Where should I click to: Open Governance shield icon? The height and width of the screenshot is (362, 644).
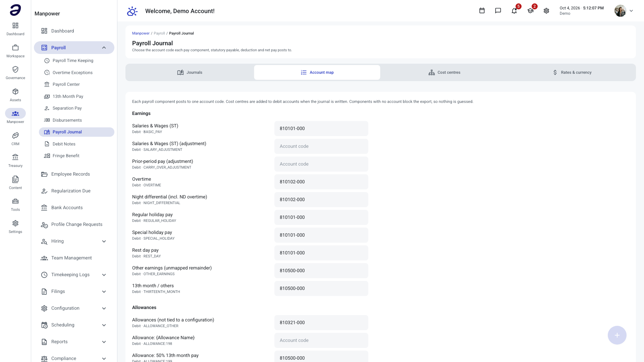click(x=15, y=73)
